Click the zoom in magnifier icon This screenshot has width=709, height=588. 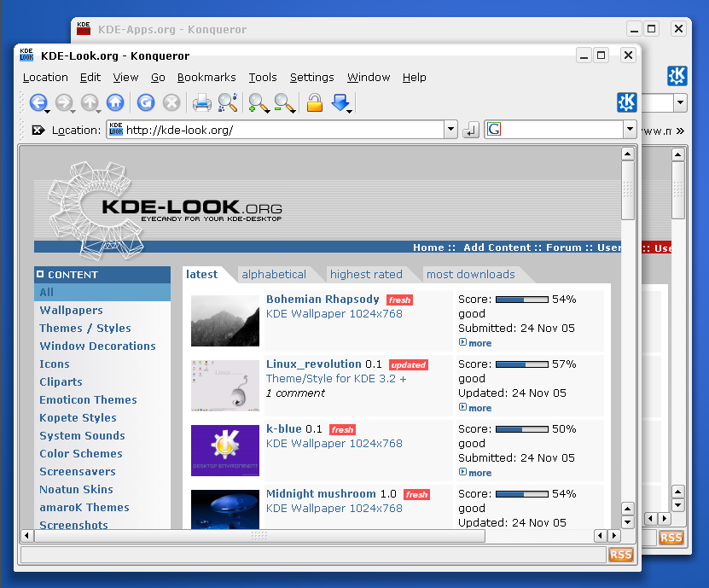coord(259,103)
